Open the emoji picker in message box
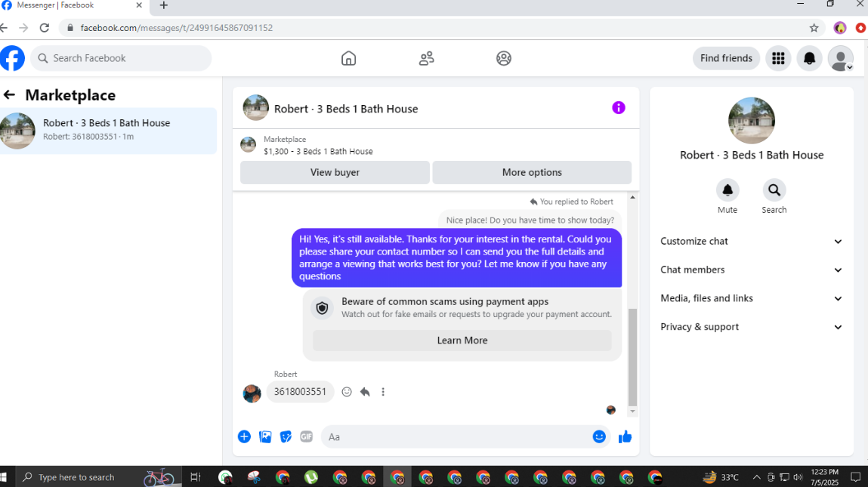This screenshot has width=868, height=487. coord(599,436)
